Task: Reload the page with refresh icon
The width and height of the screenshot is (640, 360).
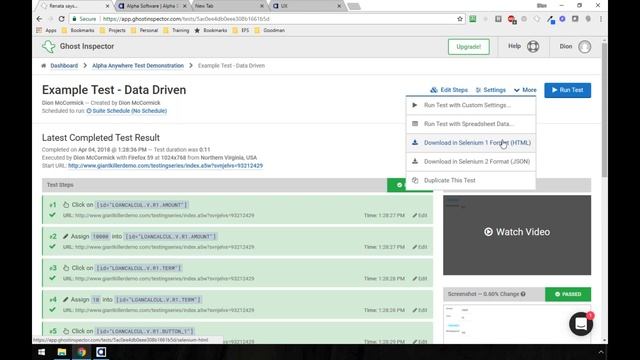Action: 62,19
